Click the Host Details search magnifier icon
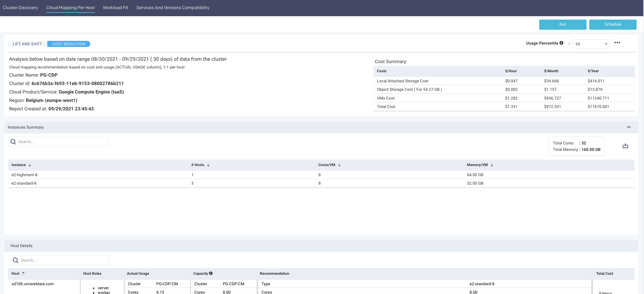644x294 pixels. [16, 260]
